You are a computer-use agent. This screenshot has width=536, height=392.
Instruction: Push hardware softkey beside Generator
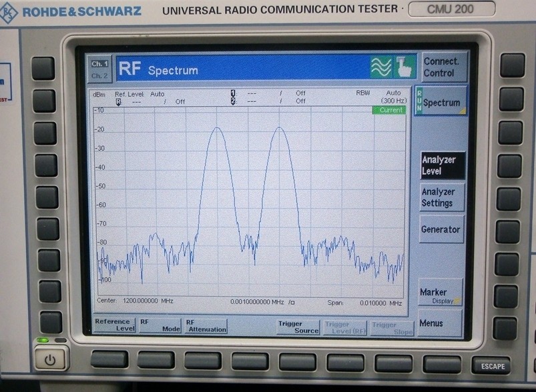[x=507, y=232]
